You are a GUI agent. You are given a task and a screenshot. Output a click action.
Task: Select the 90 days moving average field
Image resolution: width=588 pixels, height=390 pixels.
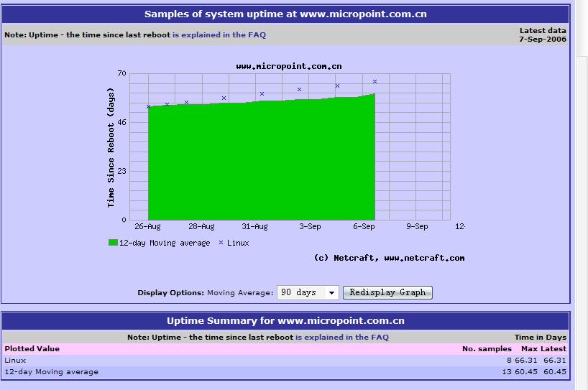click(x=300, y=293)
